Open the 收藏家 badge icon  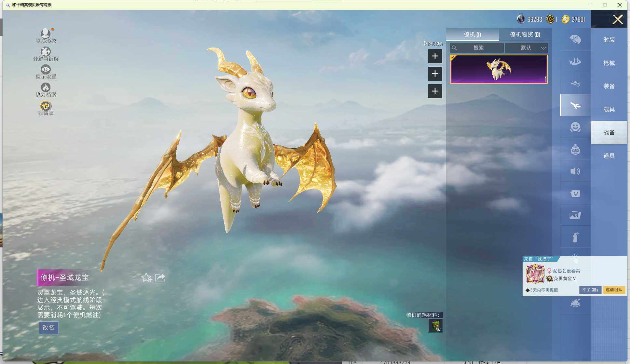point(46,106)
